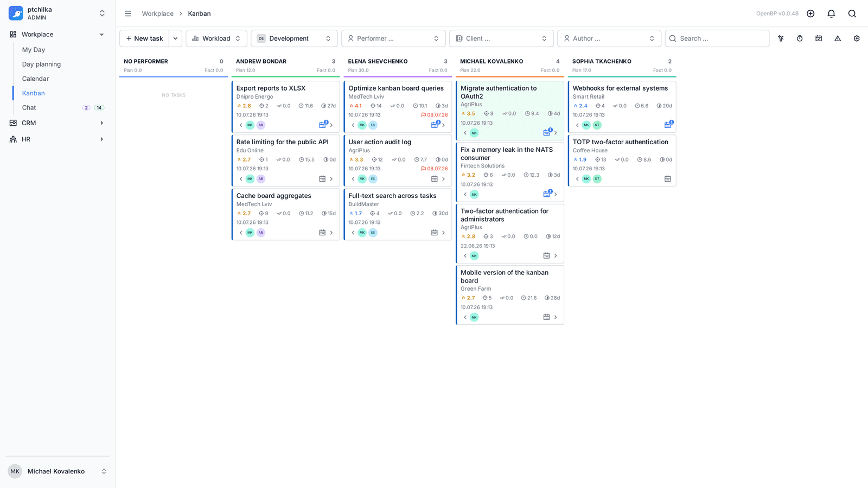Open the Performer filter dropdown
Image resolution: width=868 pixels, height=488 pixels.
[393, 38]
